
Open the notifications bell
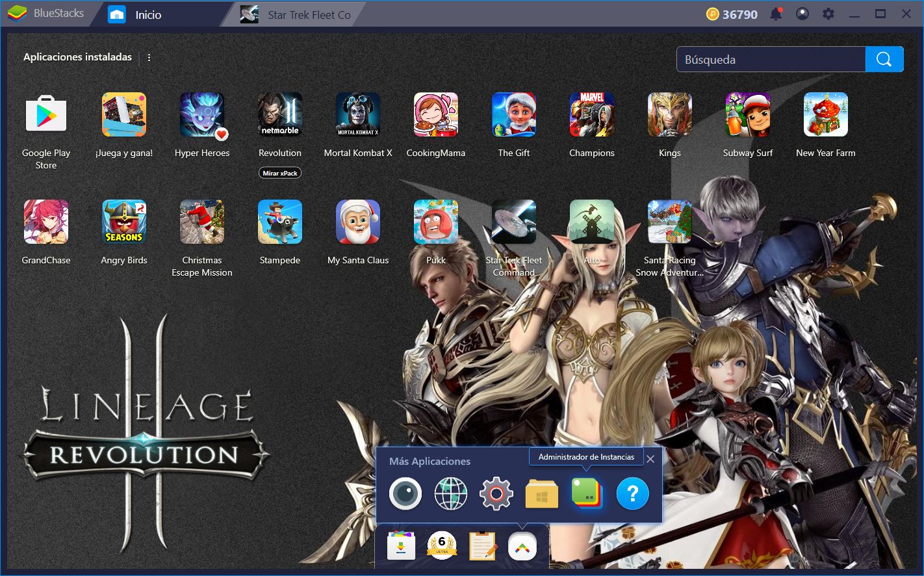776,14
